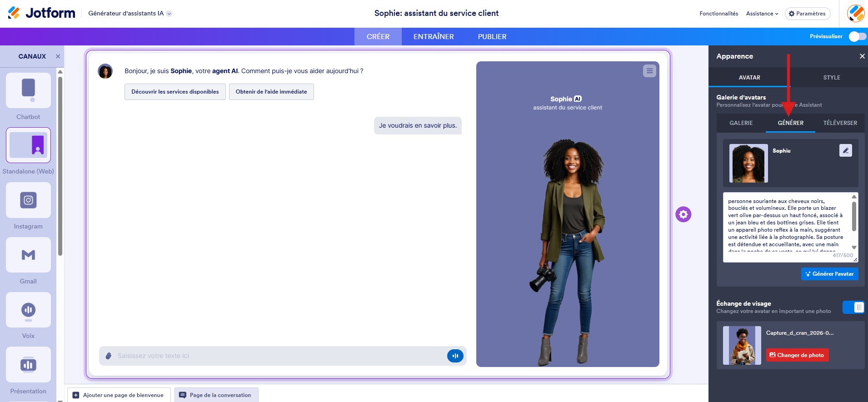This screenshot has height=402, width=868.
Task: Open the Présentation channel icon
Action: (28, 365)
